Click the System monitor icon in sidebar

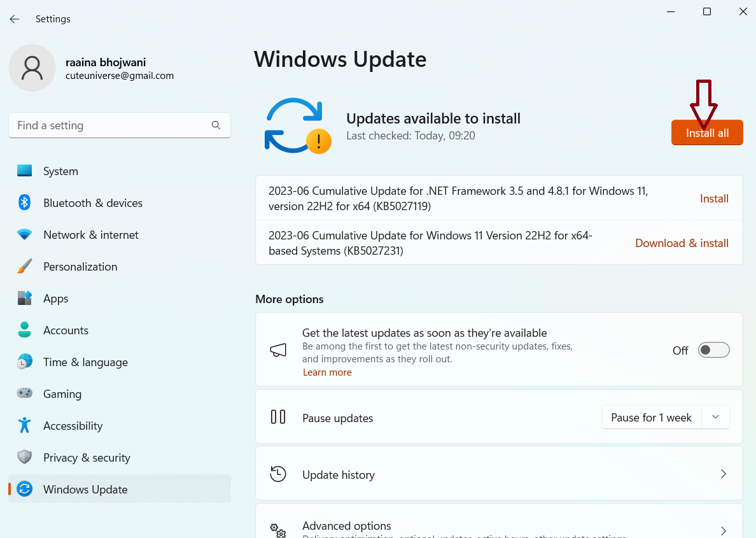tap(24, 171)
